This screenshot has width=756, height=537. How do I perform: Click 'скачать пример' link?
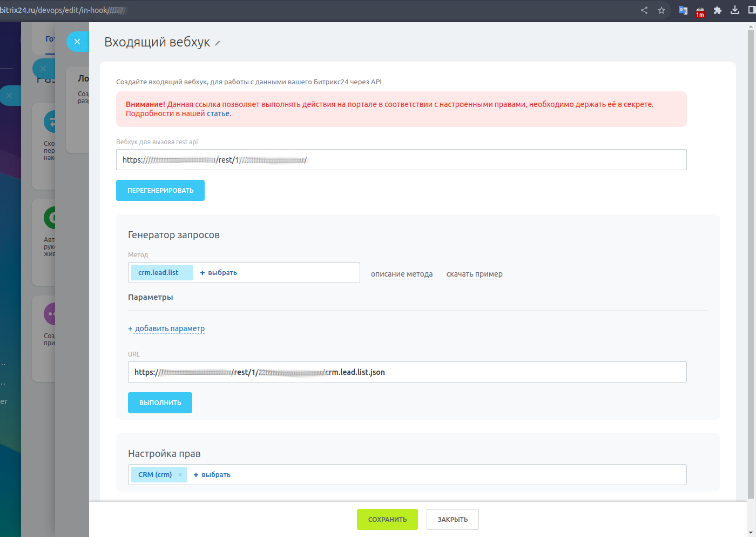(475, 274)
